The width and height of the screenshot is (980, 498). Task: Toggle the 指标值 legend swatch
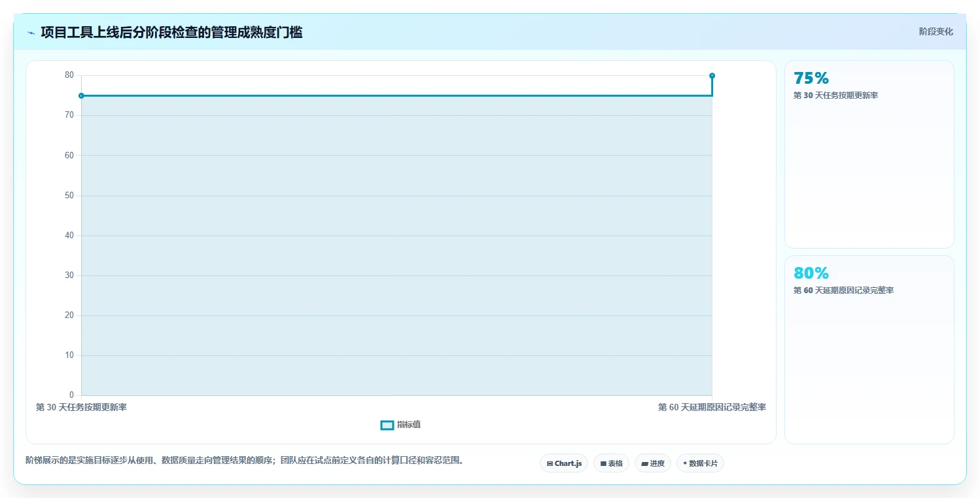point(387,425)
